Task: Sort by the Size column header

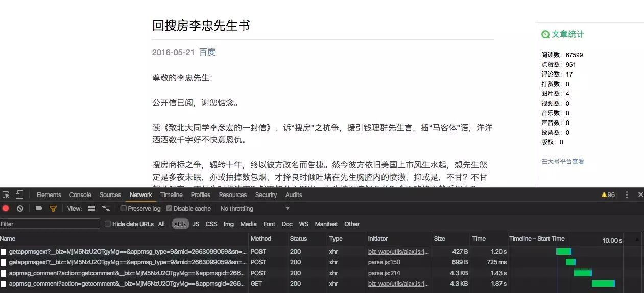Action: click(451, 239)
